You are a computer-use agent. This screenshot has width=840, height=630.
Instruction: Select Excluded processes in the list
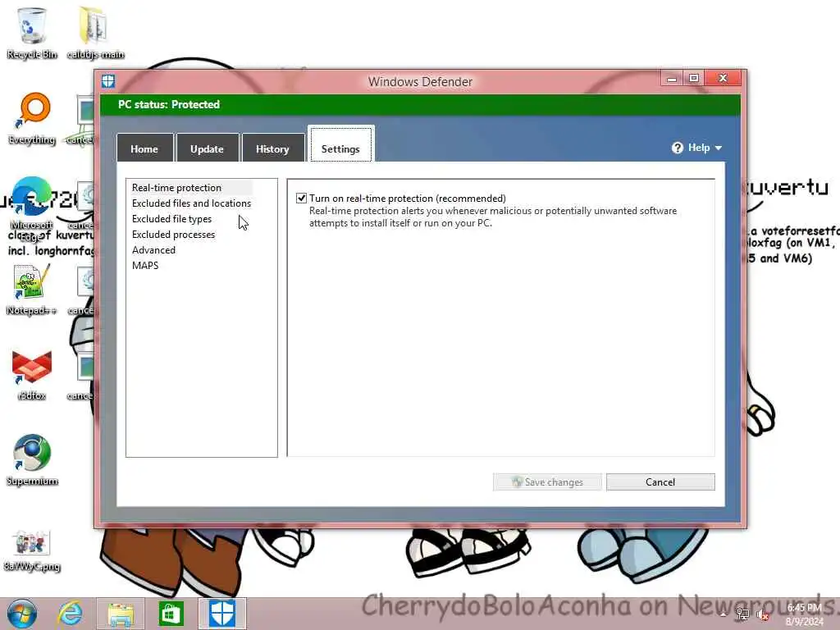point(174,234)
